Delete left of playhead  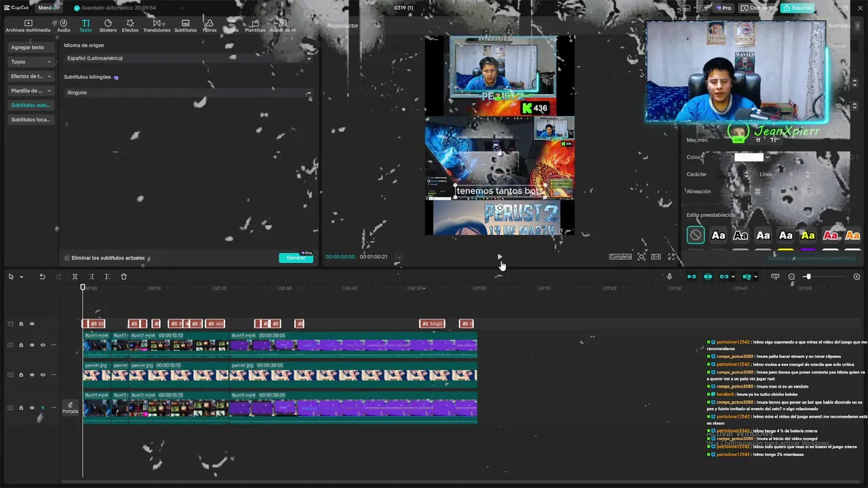click(92, 277)
